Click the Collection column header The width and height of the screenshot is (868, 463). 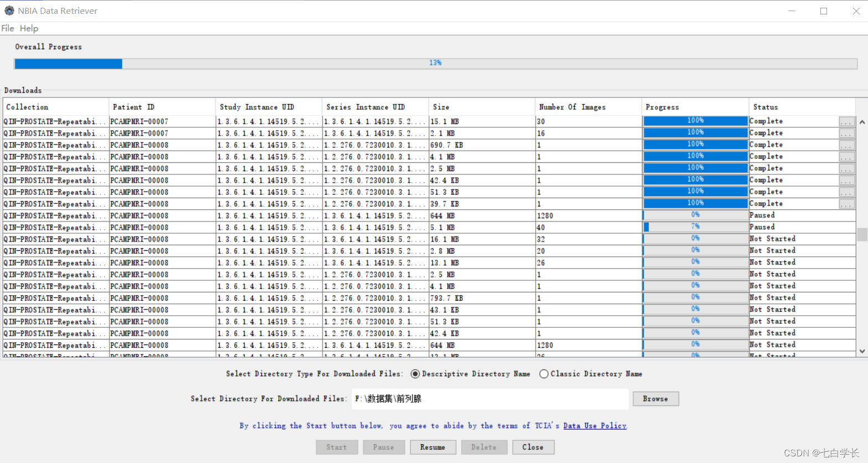[56, 107]
